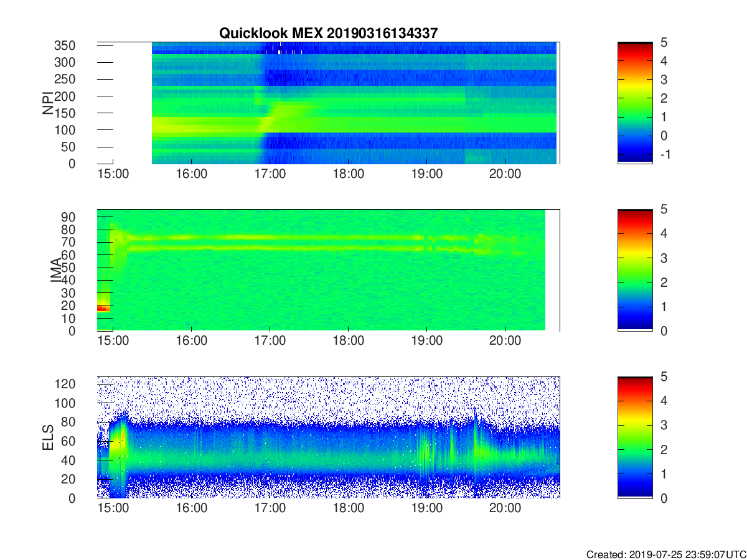The height and width of the screenshot is (560, 747).
Task: Click the 1 label on ELS color bar
Action: 664,474
